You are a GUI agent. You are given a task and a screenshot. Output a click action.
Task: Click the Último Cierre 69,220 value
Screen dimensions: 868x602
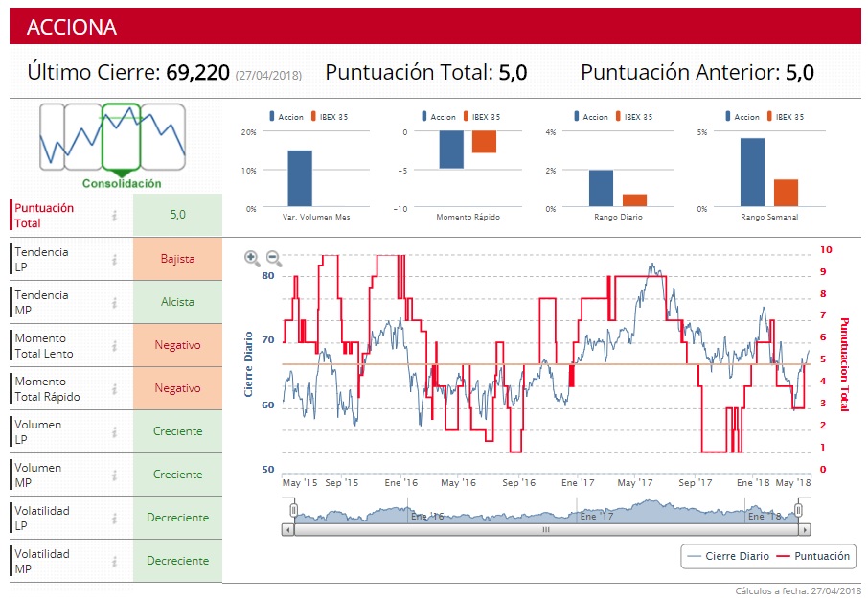pyautogui.click(x=197, y=73)
